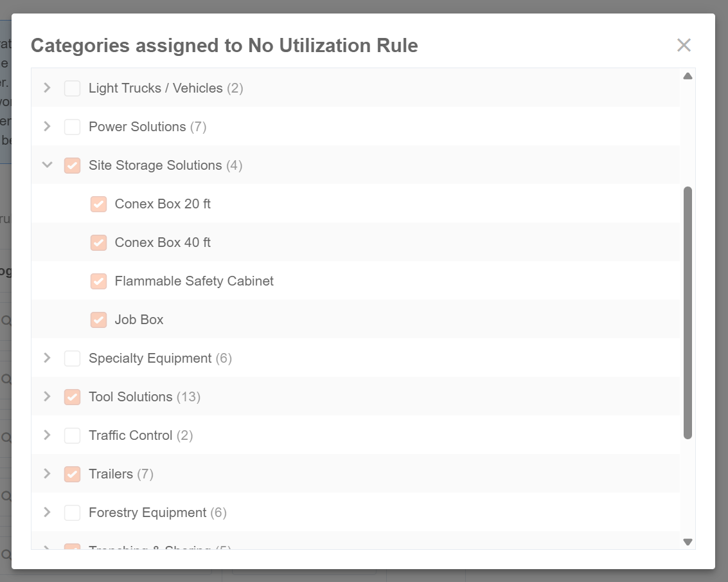Click the scrollbar up arrow

click(688, 76)
